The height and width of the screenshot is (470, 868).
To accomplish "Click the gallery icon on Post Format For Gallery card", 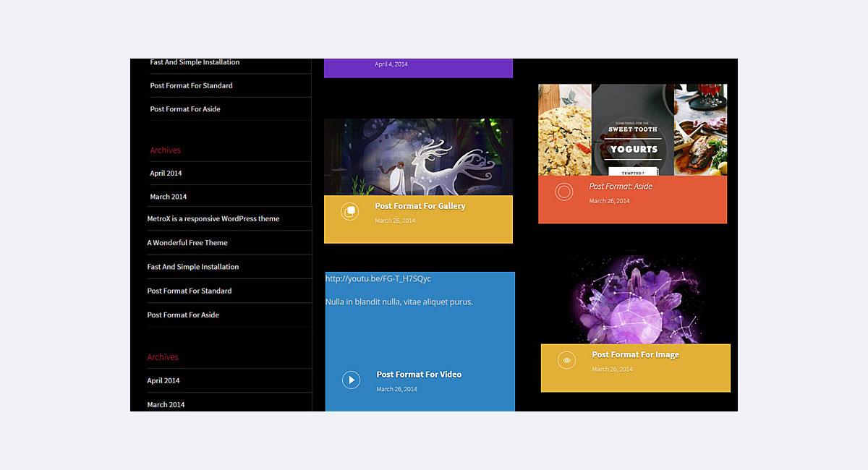I will point(350,212).
